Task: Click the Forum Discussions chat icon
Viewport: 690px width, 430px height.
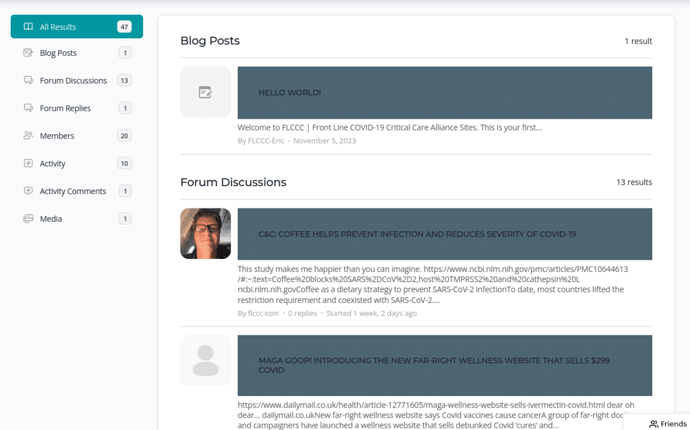Action: click(x=28, y=80)
